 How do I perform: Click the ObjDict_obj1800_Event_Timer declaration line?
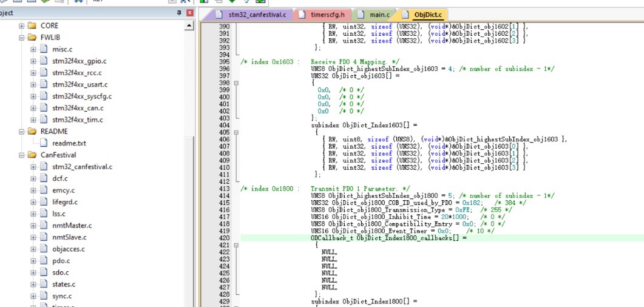point(402,231)
